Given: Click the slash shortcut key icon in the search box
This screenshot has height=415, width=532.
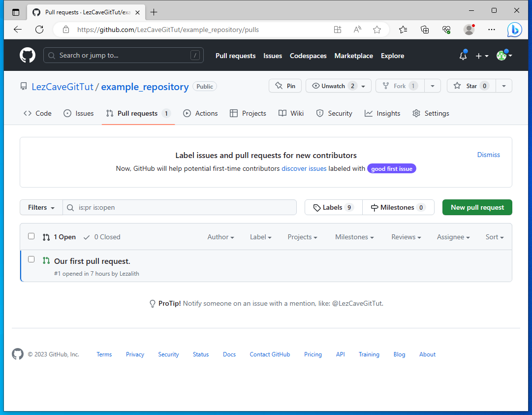Looking at the screenshot, I should [x=195, y=55].
